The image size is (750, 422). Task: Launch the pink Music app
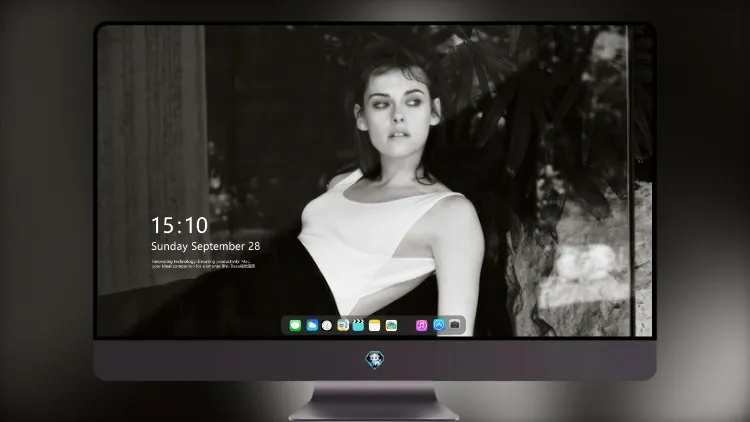421,325
